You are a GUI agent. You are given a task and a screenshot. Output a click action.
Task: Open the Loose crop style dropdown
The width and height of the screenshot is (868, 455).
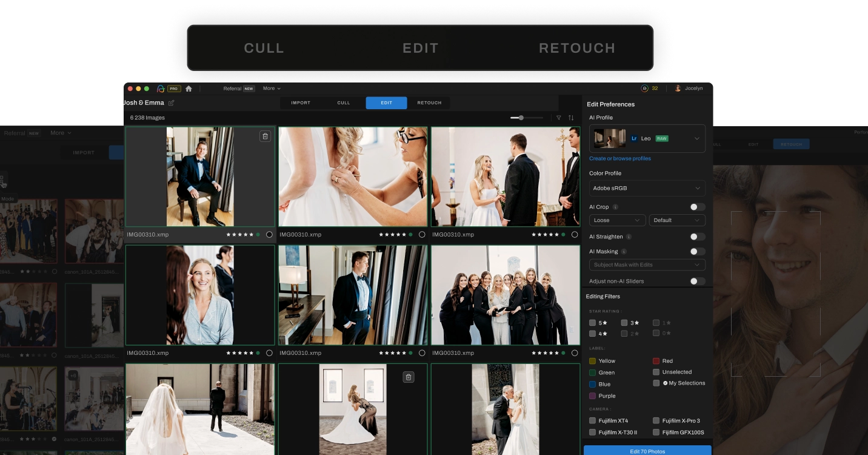point(617,220)
